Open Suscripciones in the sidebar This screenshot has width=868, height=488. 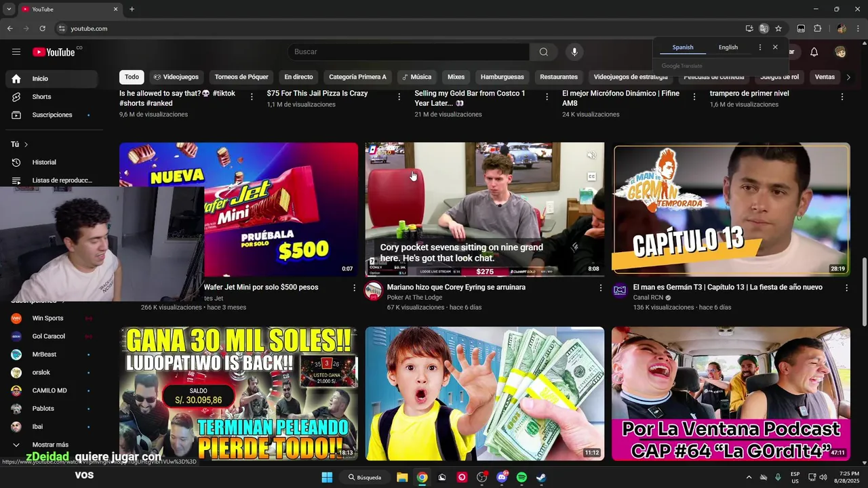click(x=52, y=115)
